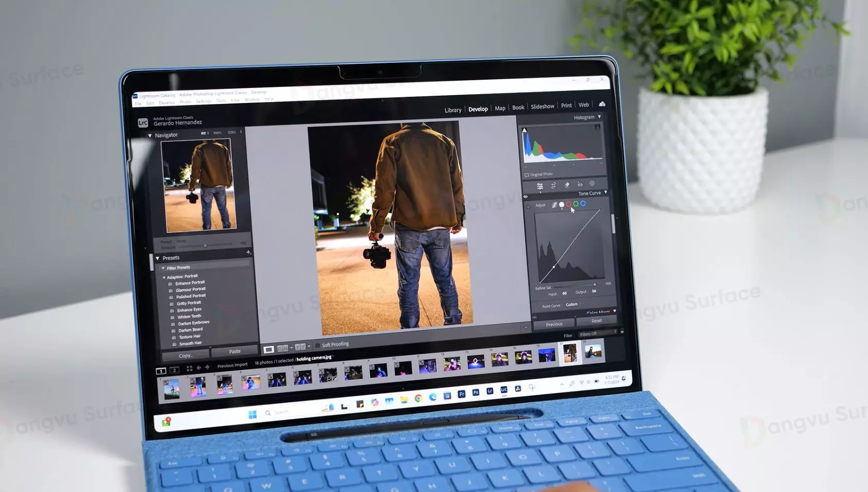
Task: Select the parametric curve adjust icon
Action: tap(554, 205)
